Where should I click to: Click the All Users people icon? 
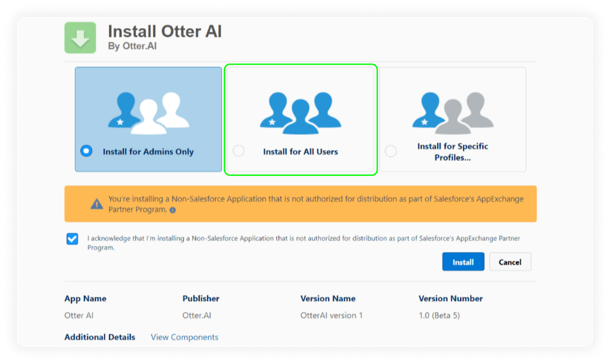(300, 113)
